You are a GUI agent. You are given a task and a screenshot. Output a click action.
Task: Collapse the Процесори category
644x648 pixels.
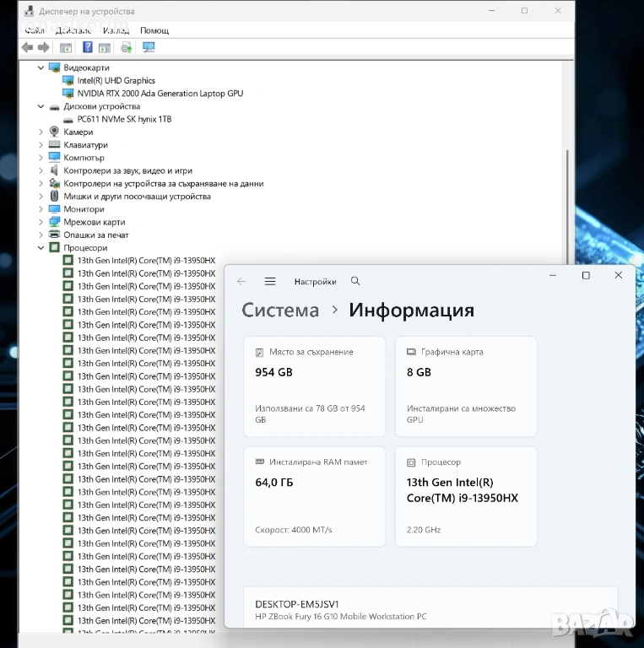click(x=41, y=248)
